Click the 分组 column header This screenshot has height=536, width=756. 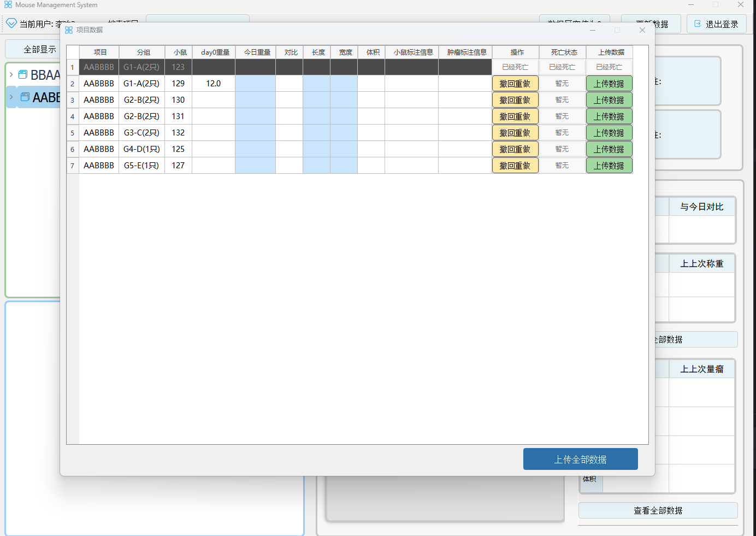(x=143, y=52)
